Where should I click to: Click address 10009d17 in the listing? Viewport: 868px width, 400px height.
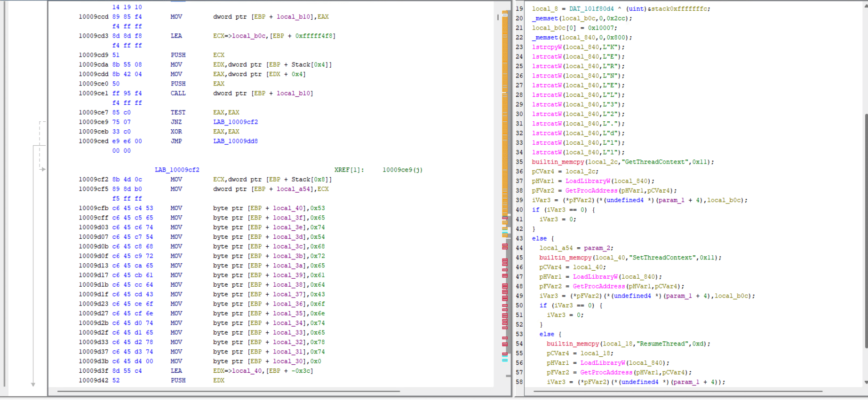94,275
